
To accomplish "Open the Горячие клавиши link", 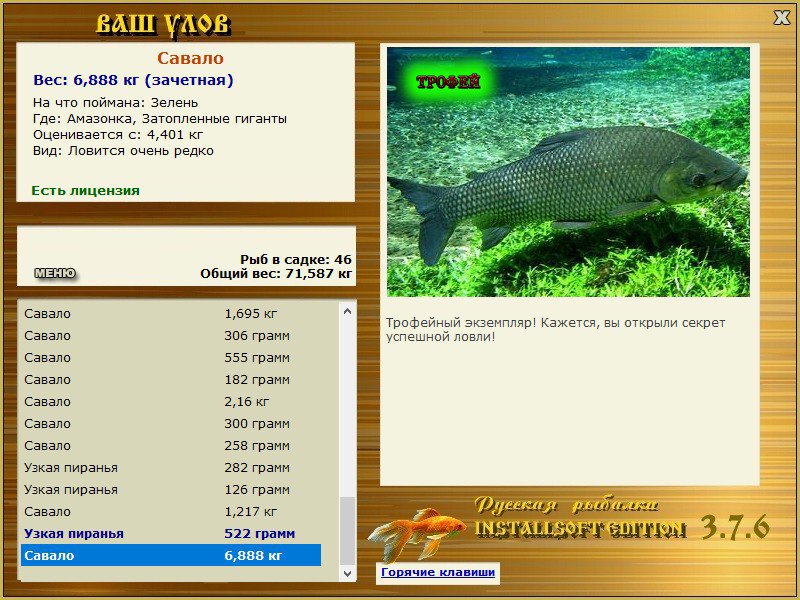I will pyautogui.click(x=438, y=572).
